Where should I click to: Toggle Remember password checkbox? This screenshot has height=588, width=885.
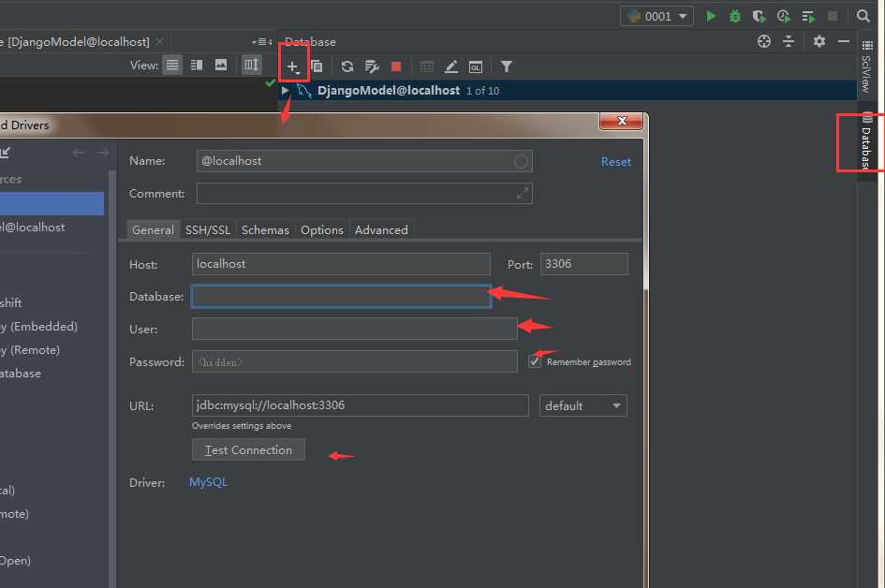[534, 361]
